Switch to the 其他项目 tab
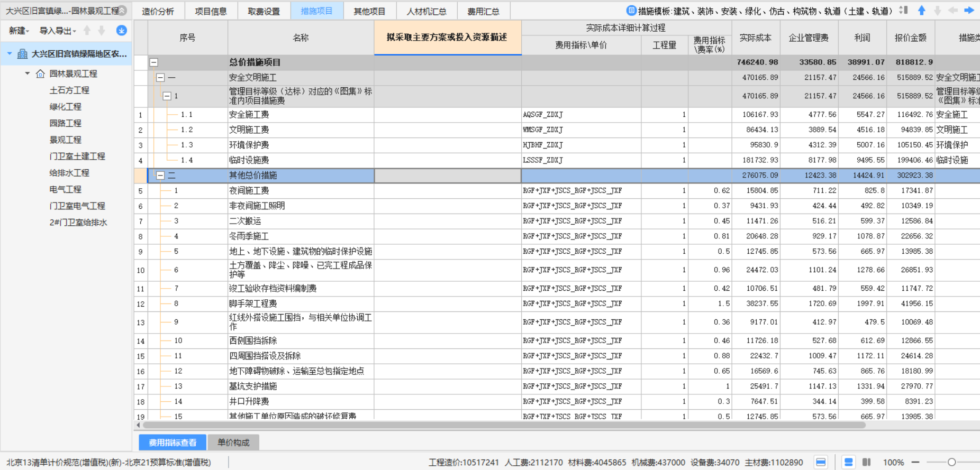Image resolution: width=980 pixels, height=470 pixels. click(x=369, y=11)
